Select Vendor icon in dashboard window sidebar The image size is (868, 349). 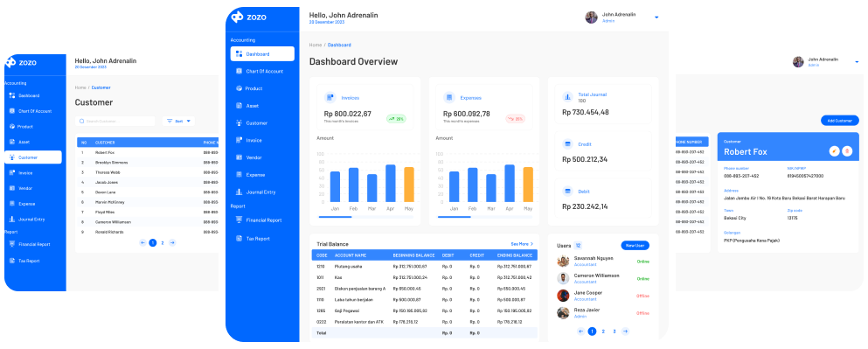click(x=240, y=157)
